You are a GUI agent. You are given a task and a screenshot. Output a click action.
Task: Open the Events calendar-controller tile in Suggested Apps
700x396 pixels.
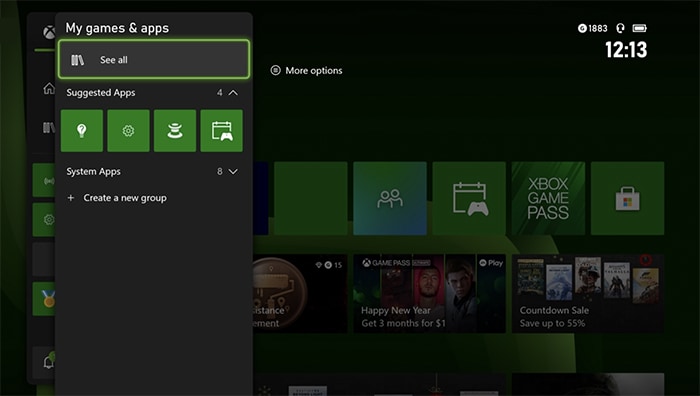tap(221, 131)
